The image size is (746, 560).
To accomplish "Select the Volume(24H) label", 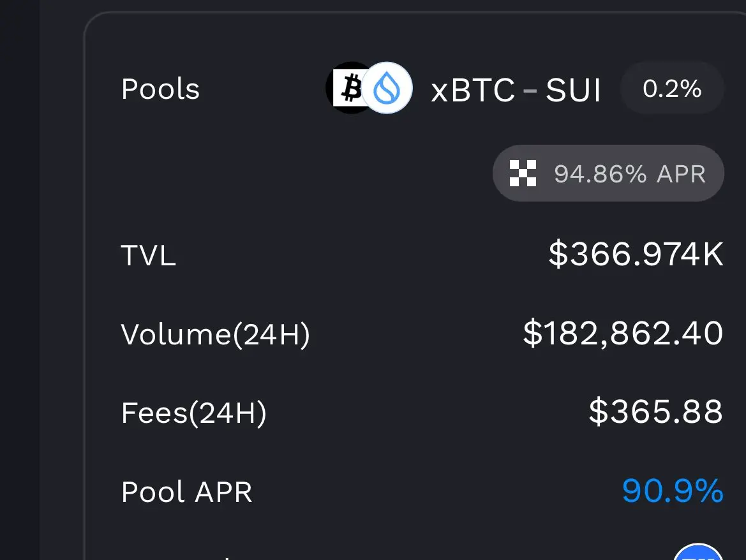I will tap(216, 334).
